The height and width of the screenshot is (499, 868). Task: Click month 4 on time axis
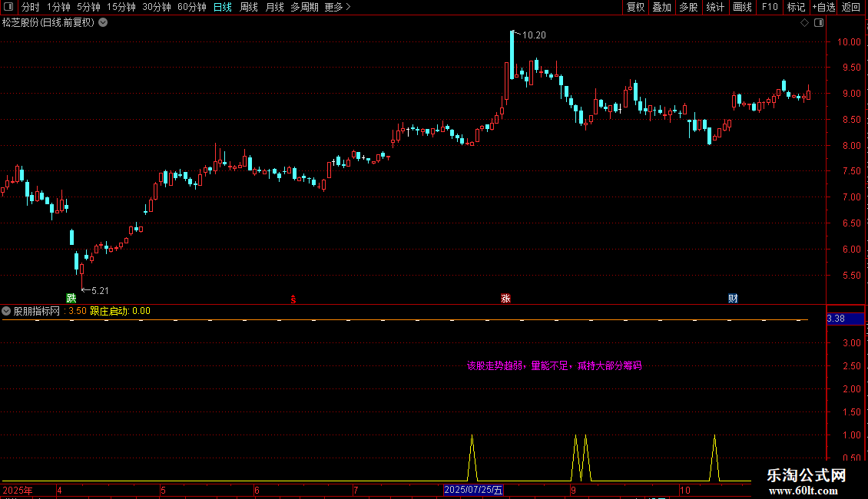pos(60,491)
